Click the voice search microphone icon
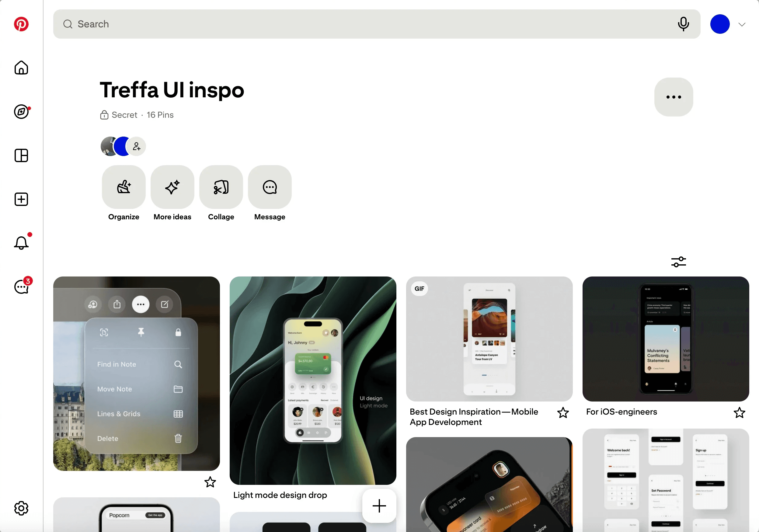Viewport: 759px width, 532px height. (683, 24)
